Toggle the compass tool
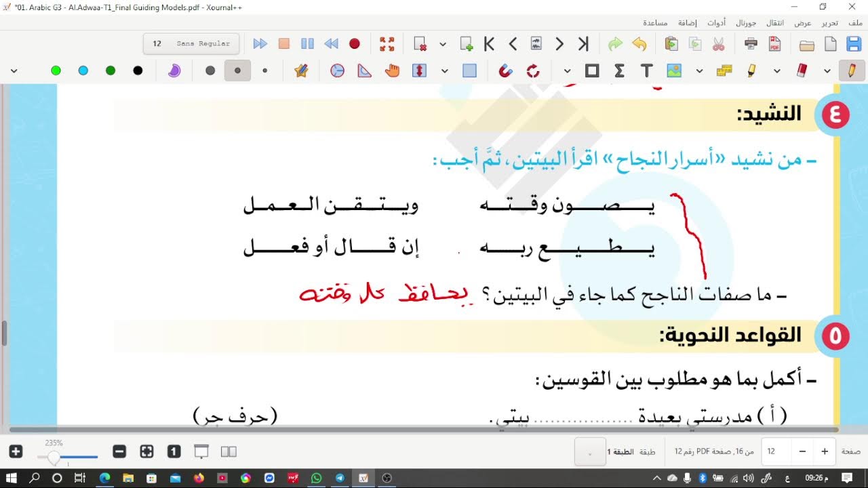868x488 pixels. pos(337,70)
